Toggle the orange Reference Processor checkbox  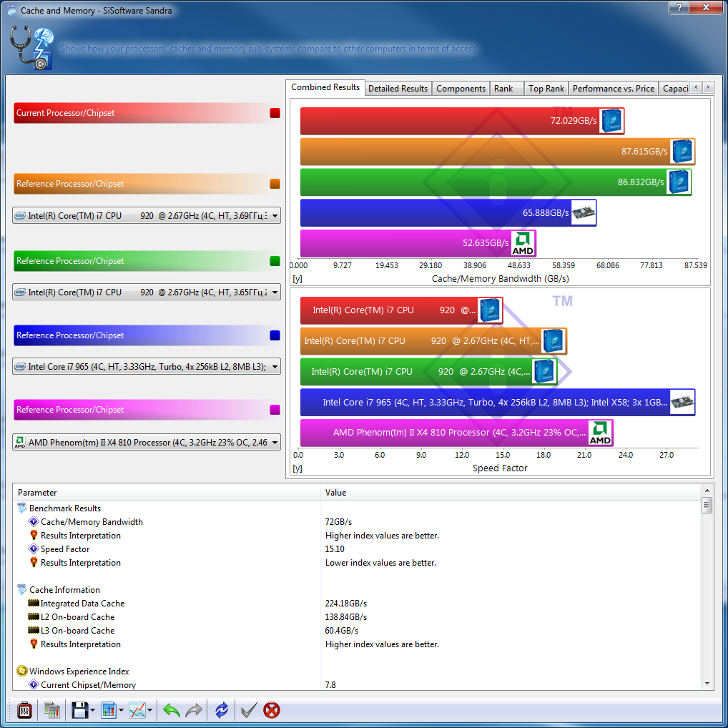click(275, 184)
